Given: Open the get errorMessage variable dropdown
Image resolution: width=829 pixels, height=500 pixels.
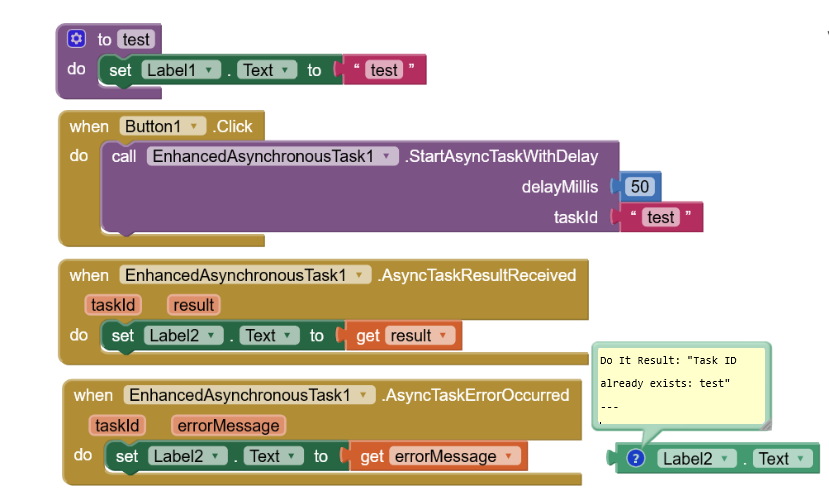Looking at the screenshot, I should pyautogui.click(x=455, y=456).
